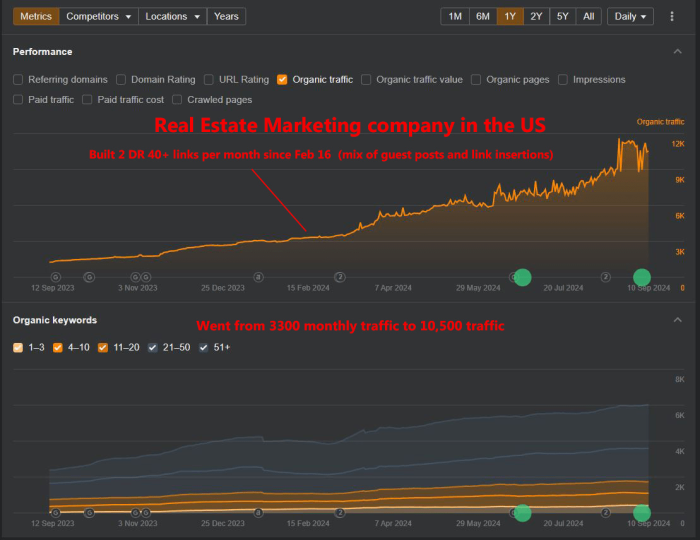Tick the Paid traffic cost checkbox
Viewport: 700px width, 540px height.
88,100
